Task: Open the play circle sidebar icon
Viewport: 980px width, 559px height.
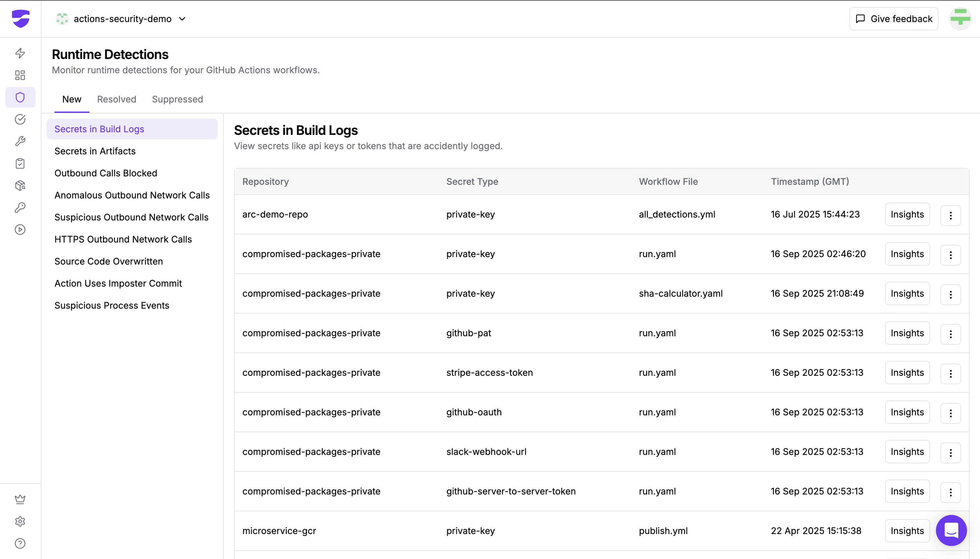Action: 20,230
